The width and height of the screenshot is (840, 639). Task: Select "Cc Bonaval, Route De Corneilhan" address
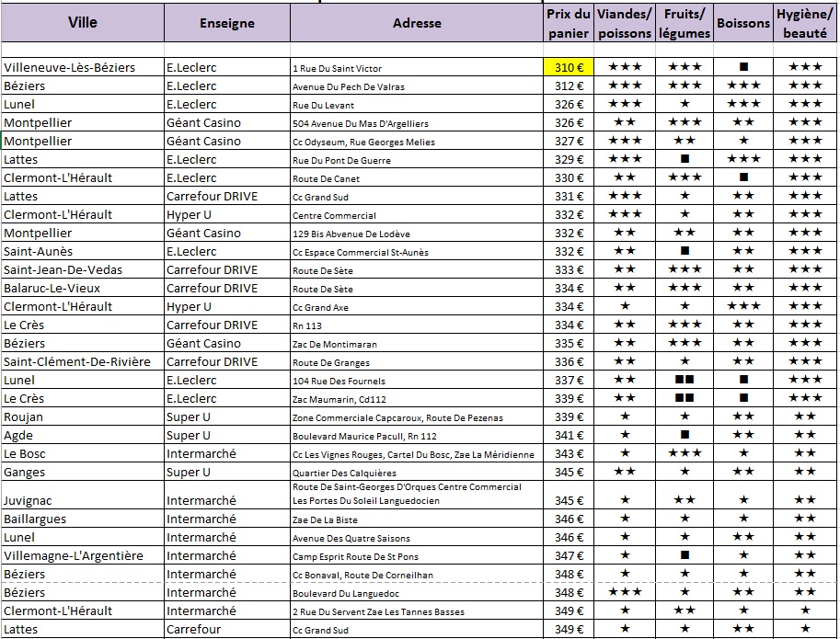[x=362, y=576]
